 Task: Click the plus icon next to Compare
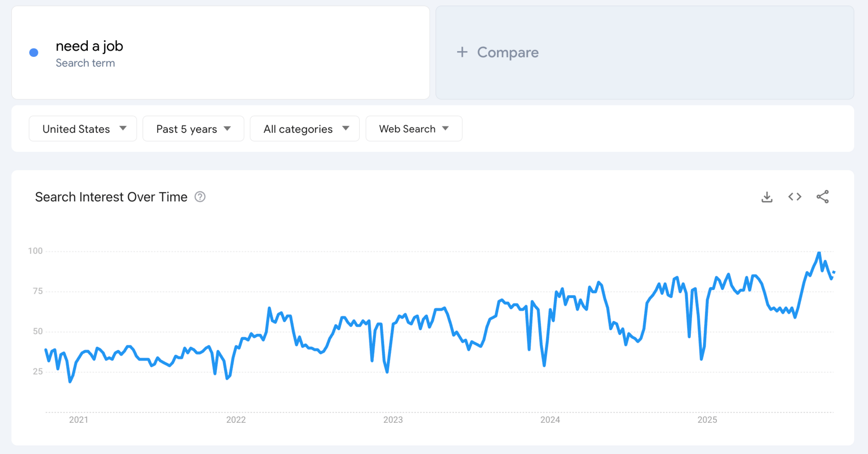tap(462, 52)
